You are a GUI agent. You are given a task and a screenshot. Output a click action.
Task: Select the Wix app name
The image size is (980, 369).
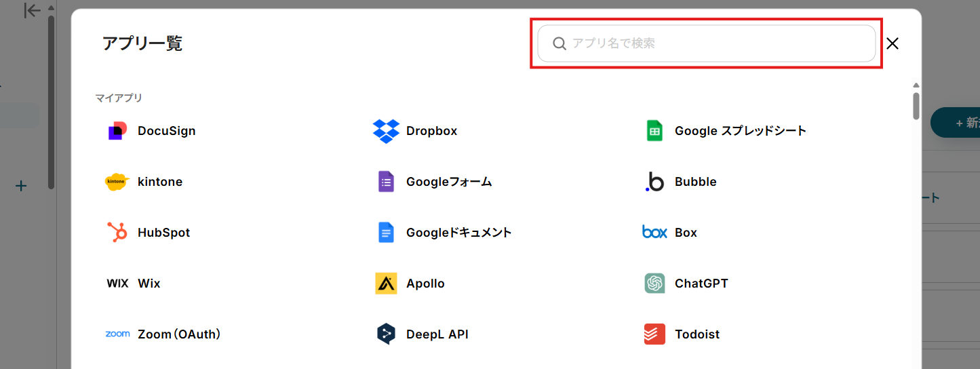point(149,284)
